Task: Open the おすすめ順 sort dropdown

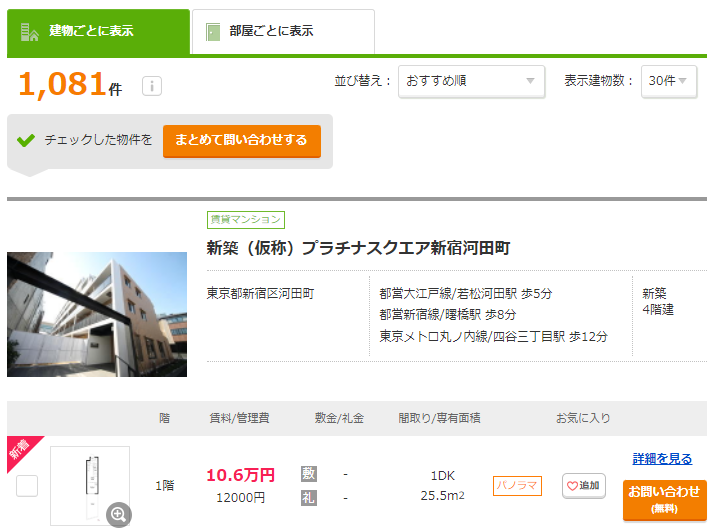Action: [x=471, y=81]
